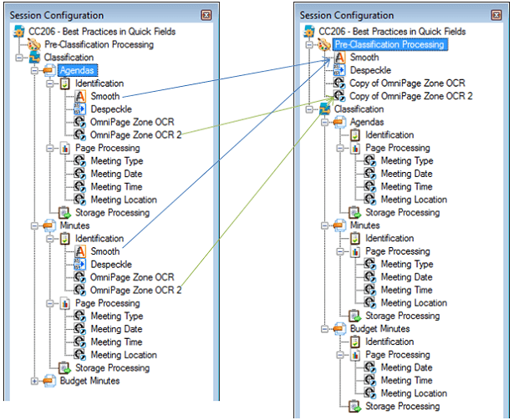Collapse Identification under left panel Agendas
The image size is (514, 420).
click(x=50, y=83)
